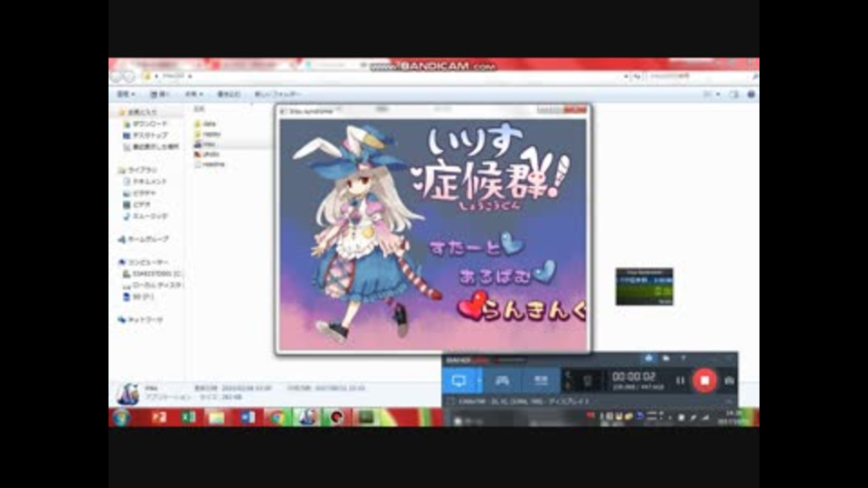Image resolution: width=868 pixels, height=488 pixels.
Task: Open the replay folder in Explorer
Action: coord(208,134)
